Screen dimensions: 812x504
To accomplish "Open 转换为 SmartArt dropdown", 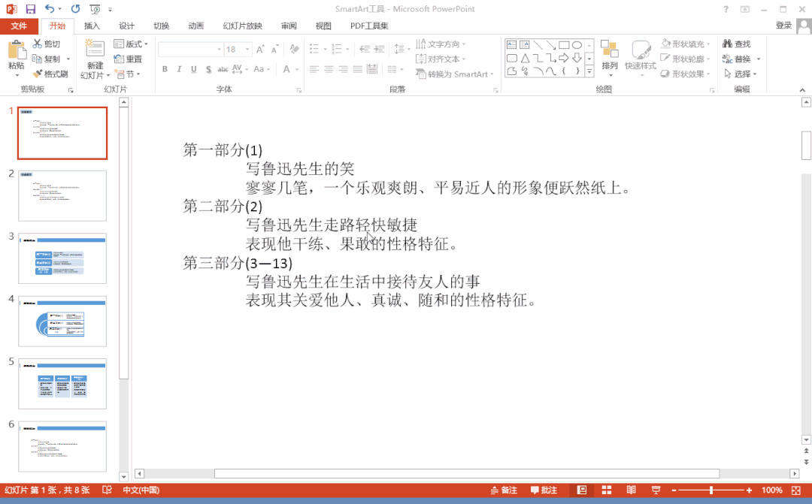I will coord(455,74).
